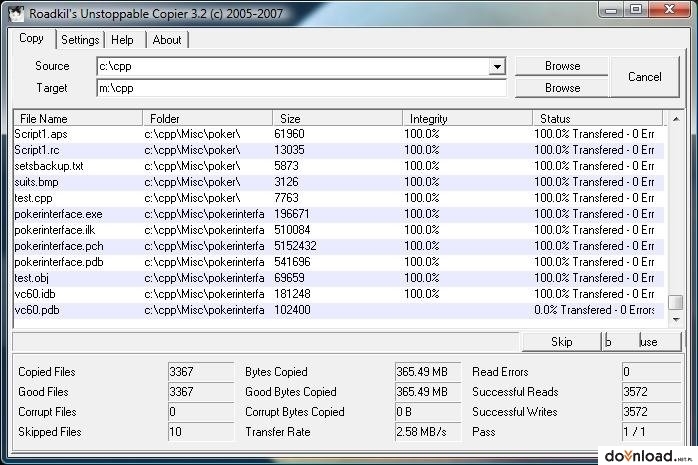Click the copy progress bar

pos(266,342)
